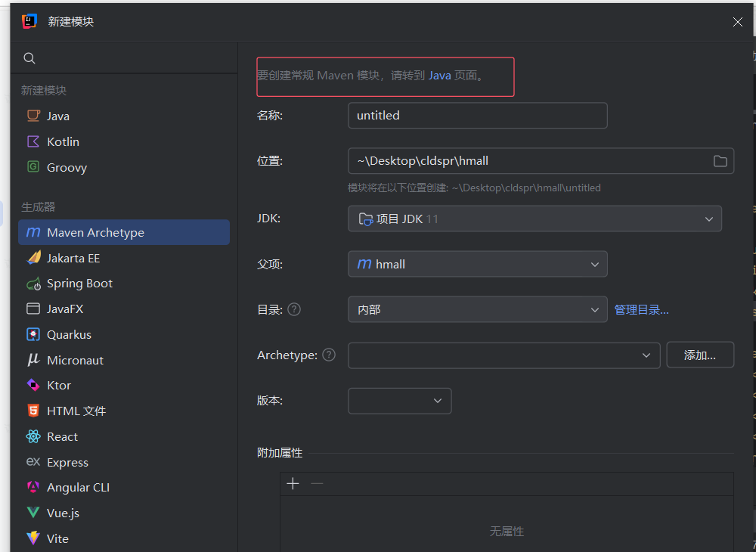This screenshot has width=756, height=552.
Task: Click the 名称 input field with untitled
Action: click(x=477, y=115)
